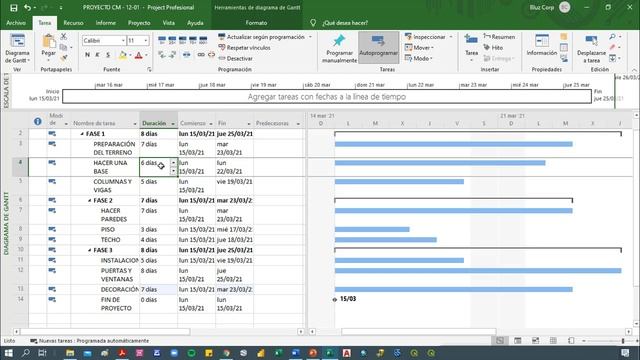The image size is (640, 360).
Task: Click the Programar manualmente pin icon
Action: 339,41
